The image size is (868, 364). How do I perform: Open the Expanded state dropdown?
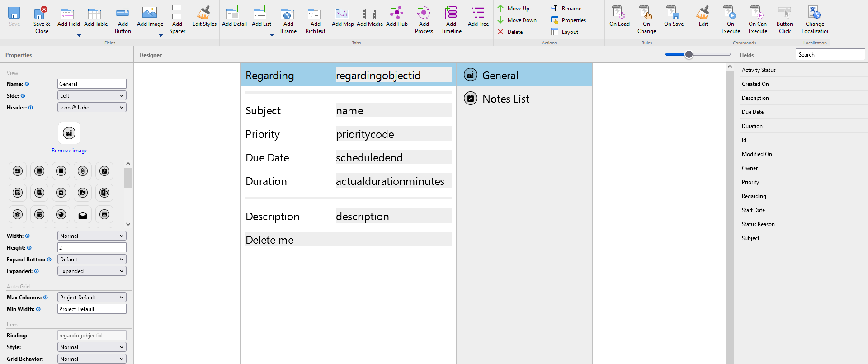tap(92, 271)
